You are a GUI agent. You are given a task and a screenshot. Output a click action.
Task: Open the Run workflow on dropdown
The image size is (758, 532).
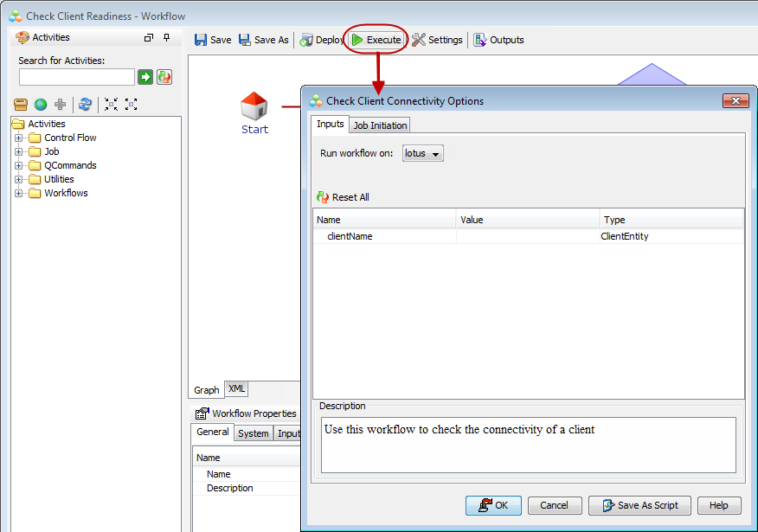[423, 154]
